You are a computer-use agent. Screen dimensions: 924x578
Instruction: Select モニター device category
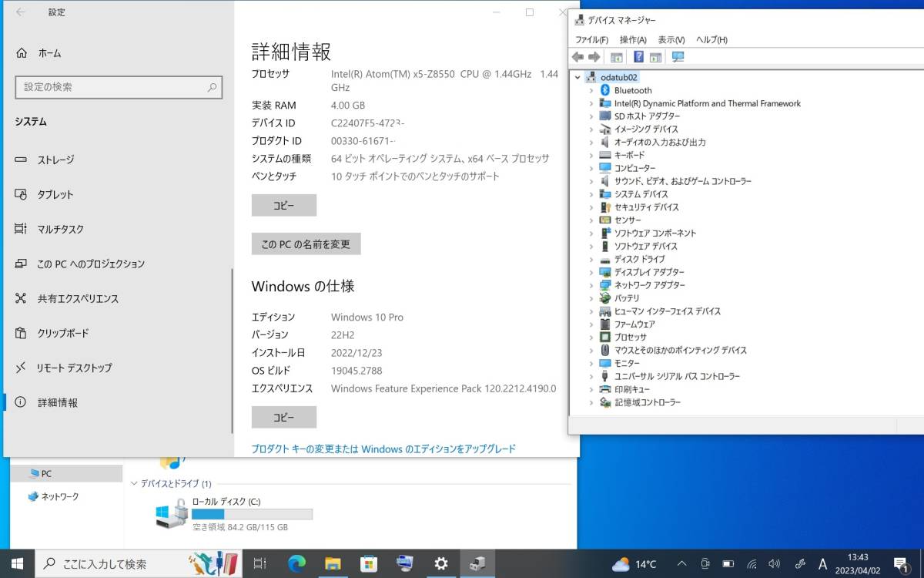[627, 363]
